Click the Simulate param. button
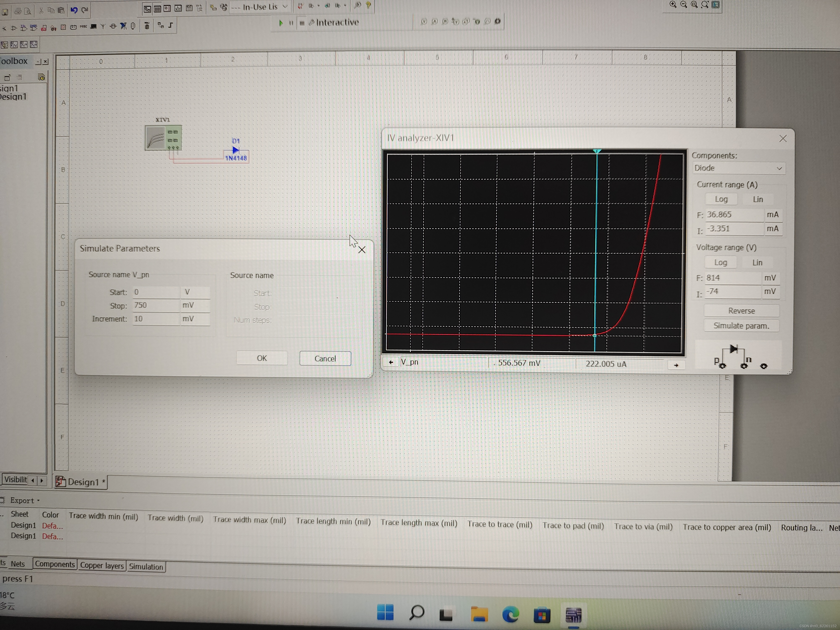 point(741,326)
